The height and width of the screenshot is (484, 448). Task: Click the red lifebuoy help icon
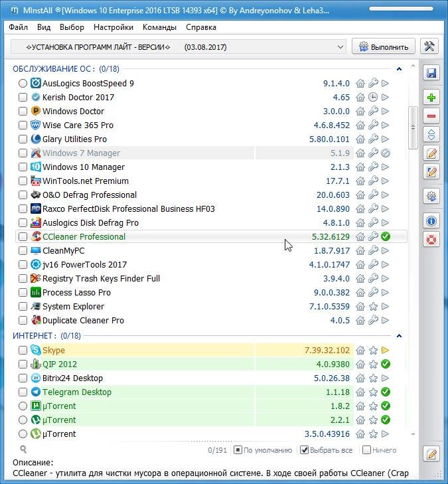pos(431,239)
